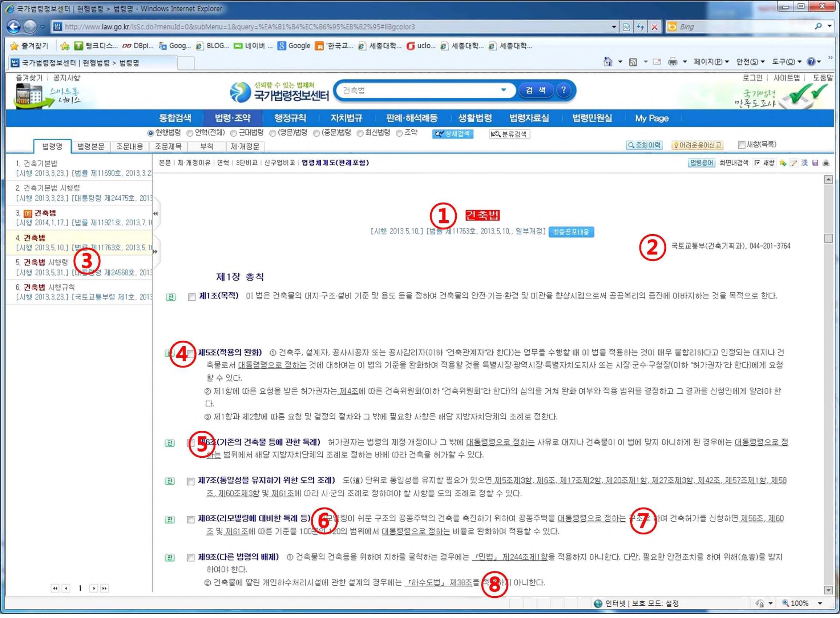Click the 판 case icon next to 제1조
This screenshot has height=618, width=840.
170,297
